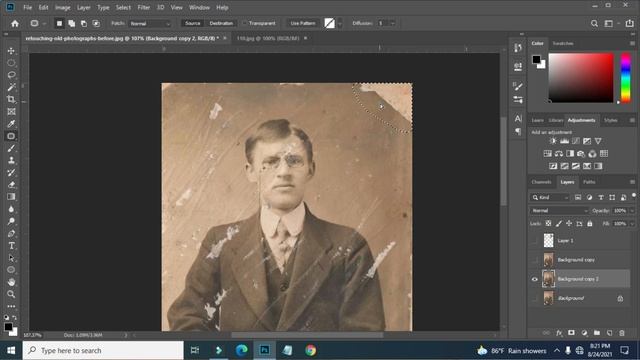Open the Diffusion value dropdown
The height and width of the screenshot is (360, 640).
click(392, 24)
